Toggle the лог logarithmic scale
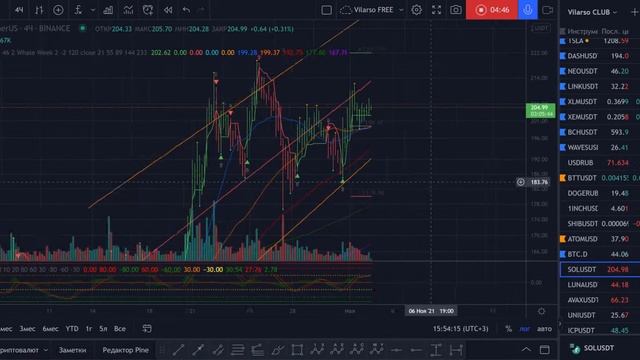640x360 pixels. click(x=524, y=329)
